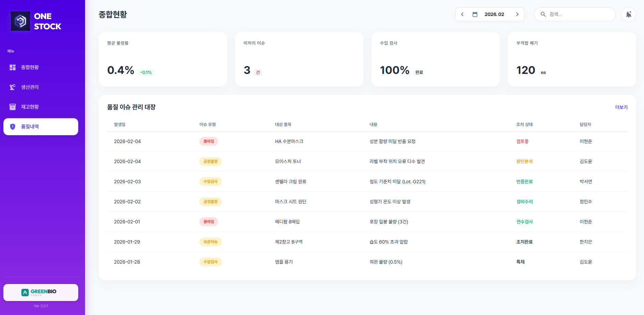Click the 재고현황 archive box icon
644x315 pixels.
pyautogui.click(x=13, y=107)
